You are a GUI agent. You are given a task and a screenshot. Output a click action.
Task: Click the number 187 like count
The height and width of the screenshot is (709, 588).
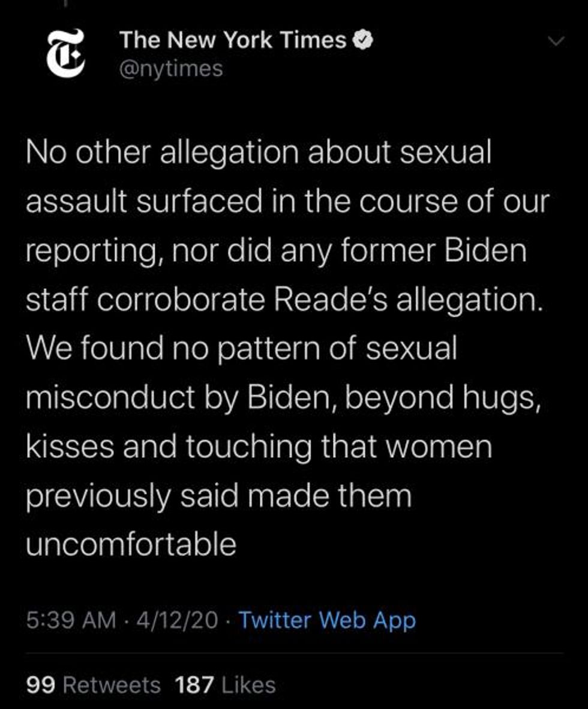194,684
